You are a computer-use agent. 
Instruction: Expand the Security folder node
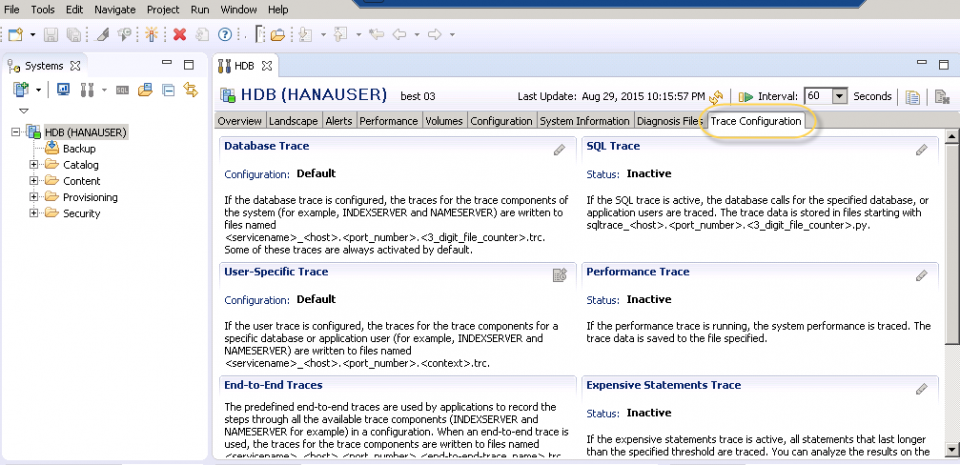point(34,213)
